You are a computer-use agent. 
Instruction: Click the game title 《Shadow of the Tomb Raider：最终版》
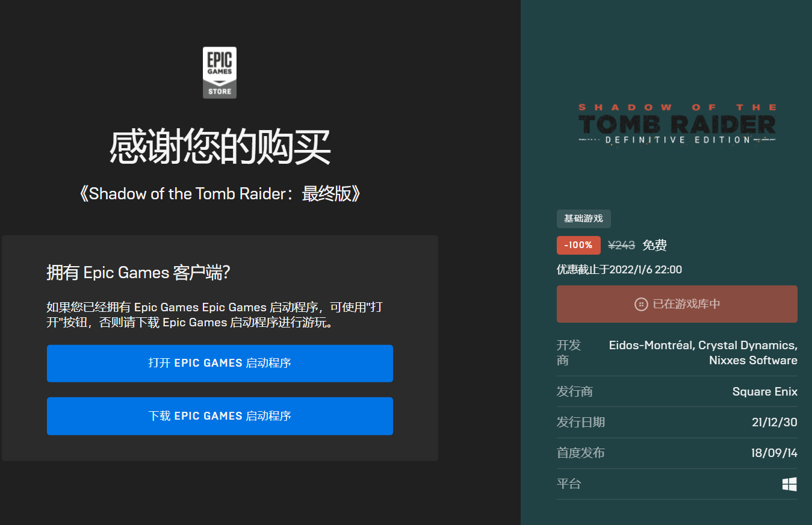click(x=220, y=194)
